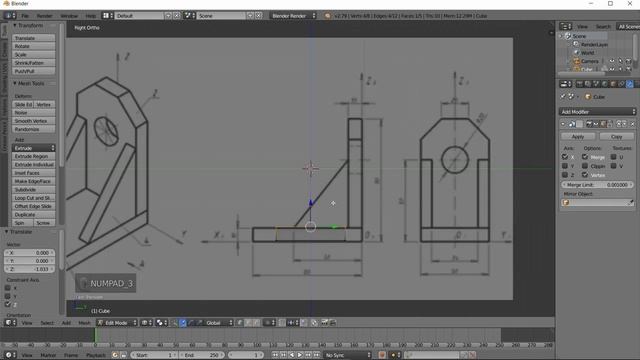640x360 pixels.
Task: Jump to the last frame button
Action: click(317, 355)
